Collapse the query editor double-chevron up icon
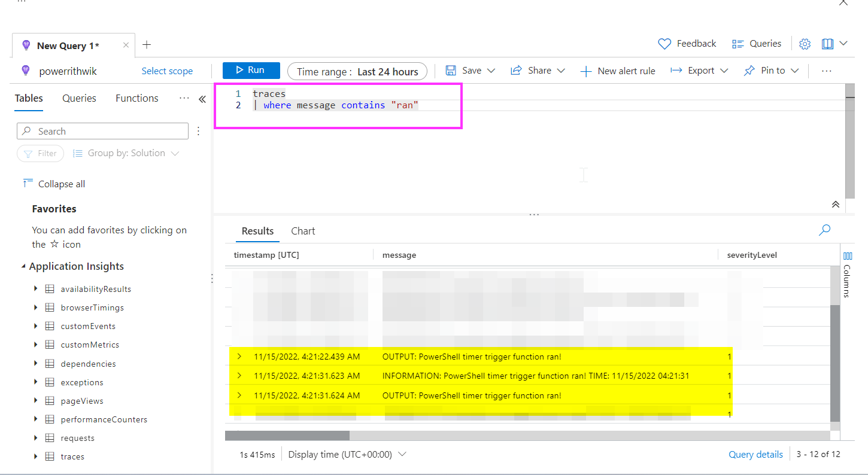The image size is (868, 475). pyautogui.click(x=836, y=205)
